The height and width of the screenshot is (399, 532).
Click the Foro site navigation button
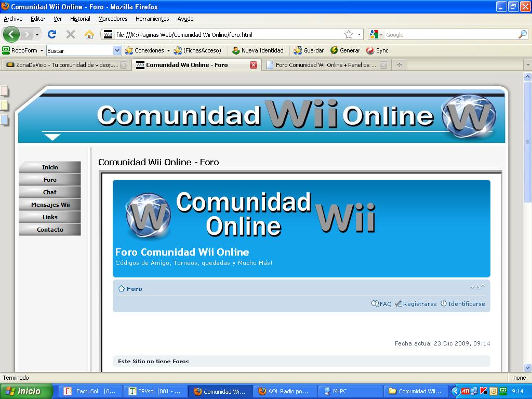click(x=50, y=180)
